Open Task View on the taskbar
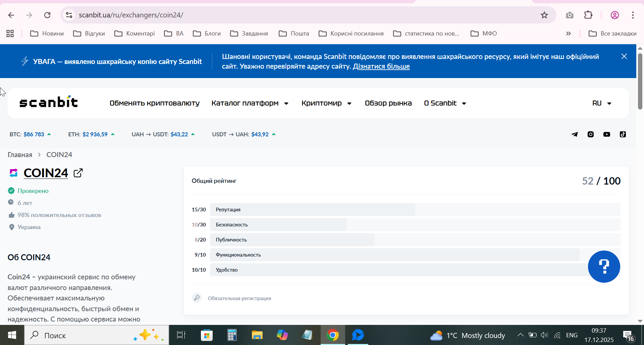 point(181,335)
